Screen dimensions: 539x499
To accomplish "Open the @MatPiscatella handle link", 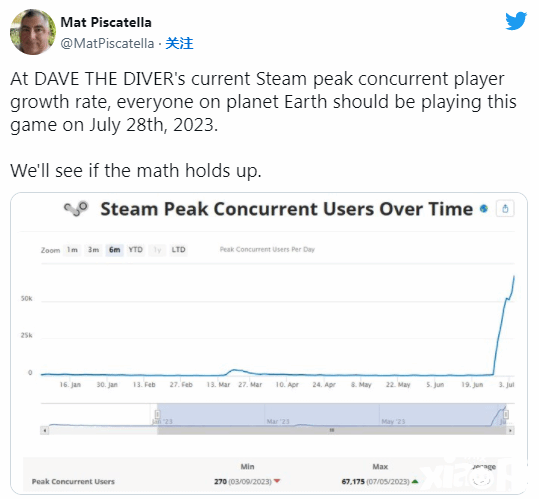I will point(107,44).
